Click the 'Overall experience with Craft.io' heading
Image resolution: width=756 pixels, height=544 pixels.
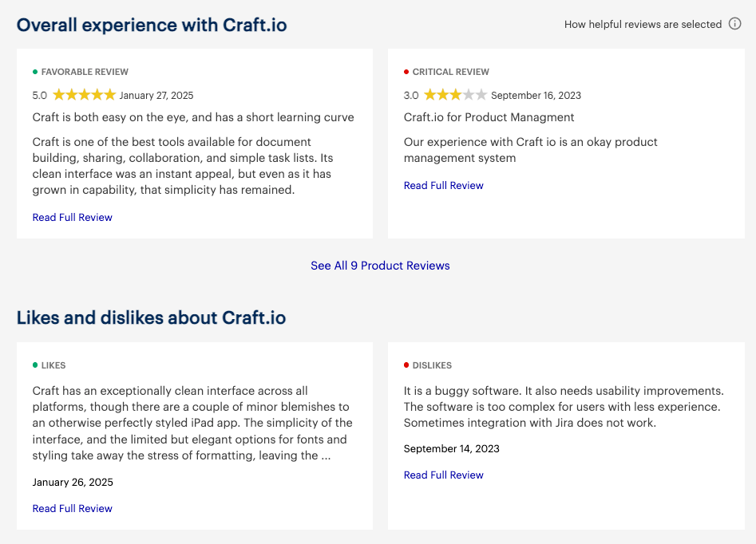pyautogui.click(x=152, y=25)
